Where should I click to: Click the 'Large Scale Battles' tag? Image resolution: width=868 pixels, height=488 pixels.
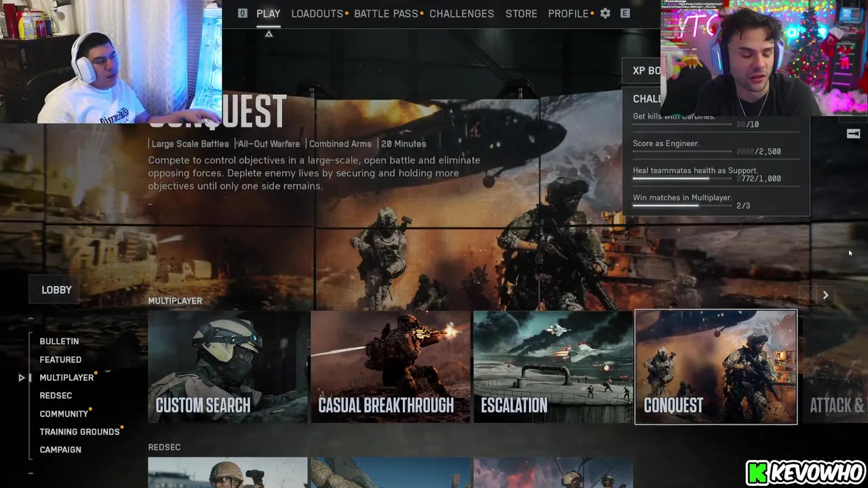(190, 144)
